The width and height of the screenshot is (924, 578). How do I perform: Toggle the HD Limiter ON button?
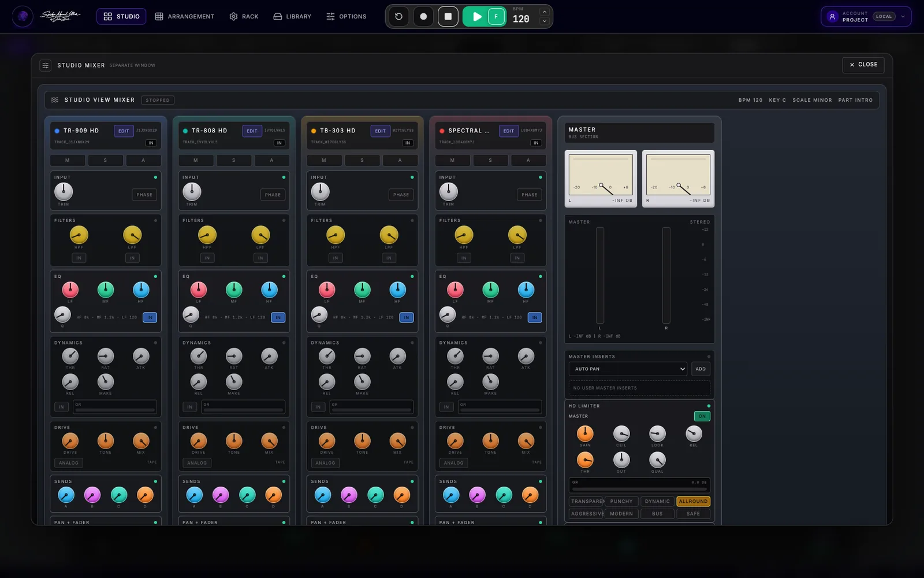click(x=702, y=416)
